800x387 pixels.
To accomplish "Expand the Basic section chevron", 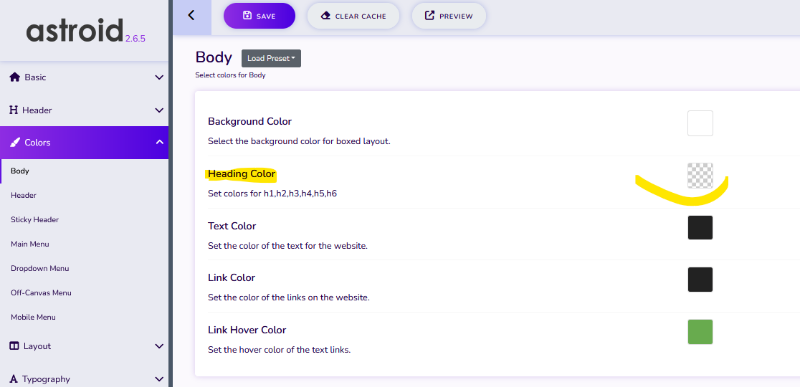I will click(159, 78).
